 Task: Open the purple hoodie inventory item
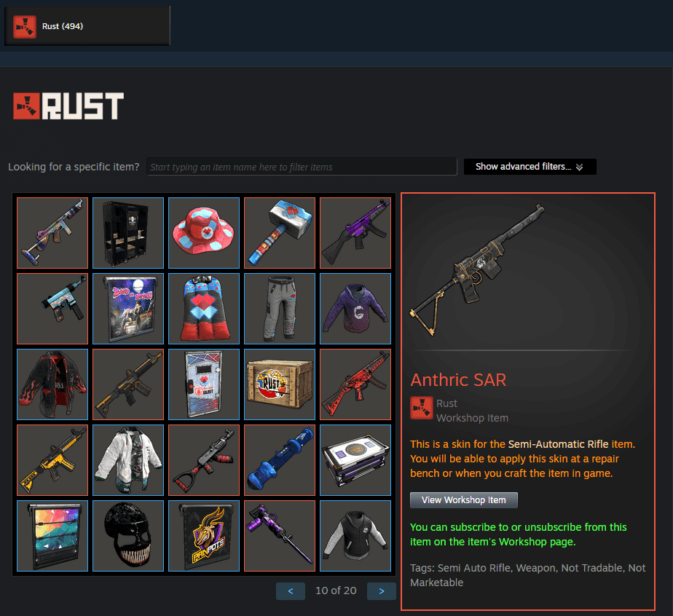[x=355, y=309]
